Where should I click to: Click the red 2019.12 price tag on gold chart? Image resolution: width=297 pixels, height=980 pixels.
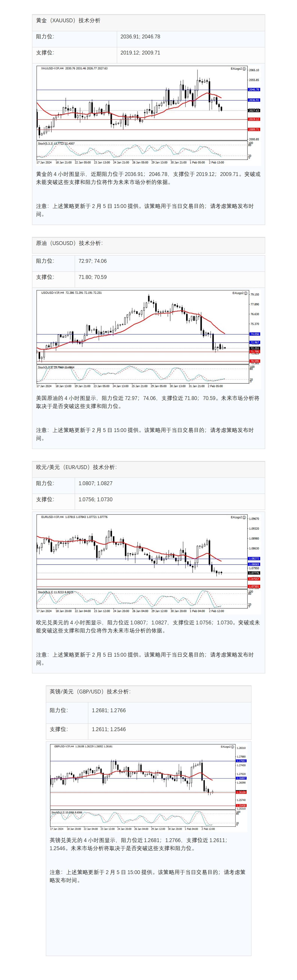tap(254, 119)
